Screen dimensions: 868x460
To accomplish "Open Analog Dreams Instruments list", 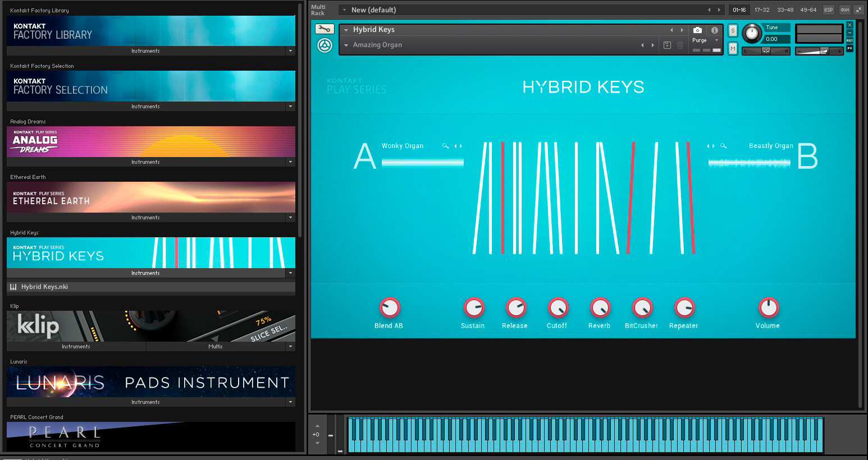I will tap(146, 162).
